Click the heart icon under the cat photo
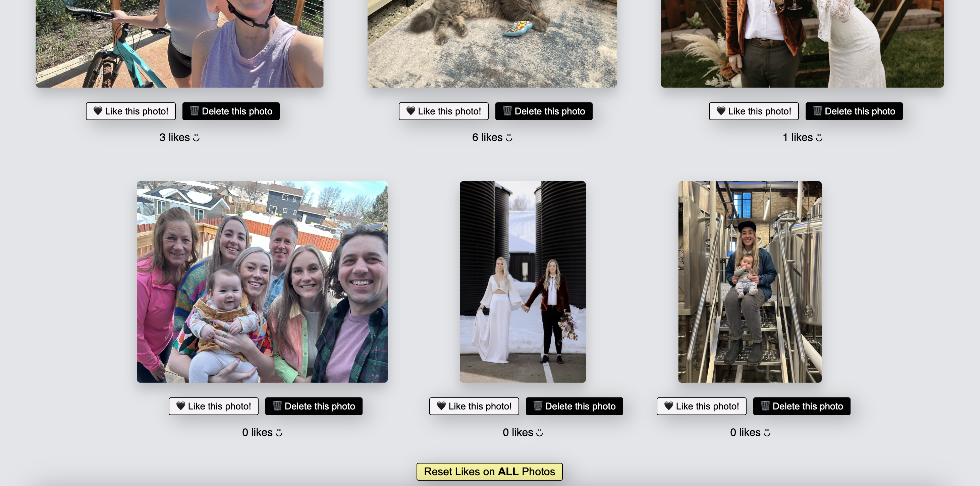Screen dimensions: 980x486 411,111
